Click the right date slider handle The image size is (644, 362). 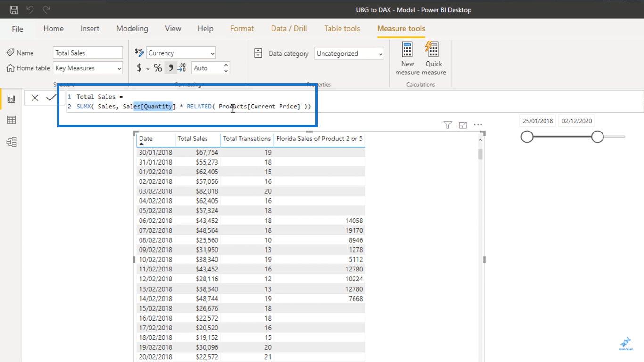point(597,137)
